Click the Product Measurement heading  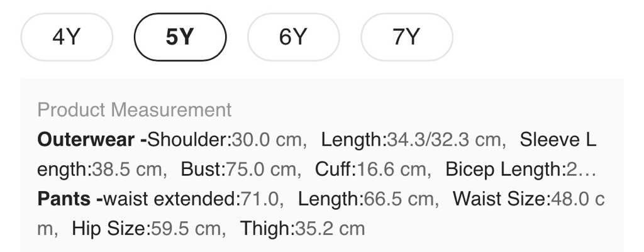[135, 110]
